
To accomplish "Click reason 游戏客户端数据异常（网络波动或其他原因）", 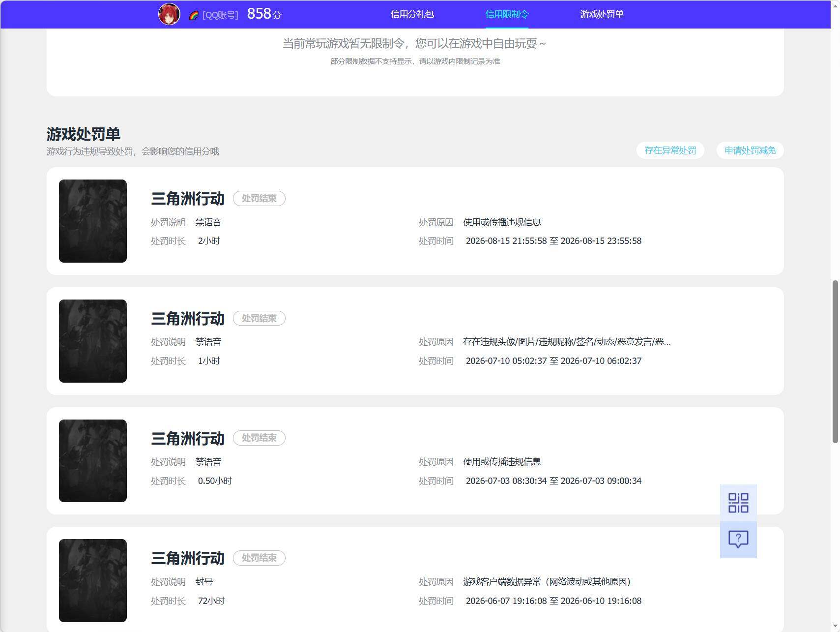I will point(547,582).
